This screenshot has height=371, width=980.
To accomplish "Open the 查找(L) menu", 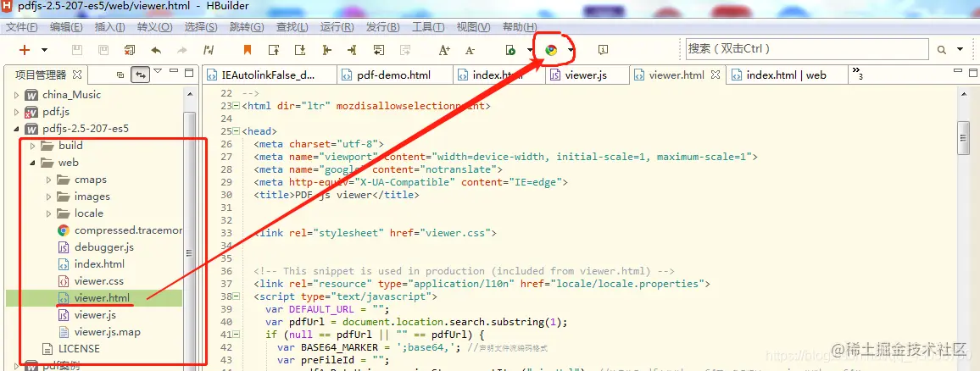I will pyautogui.click(x=292, y=27).
